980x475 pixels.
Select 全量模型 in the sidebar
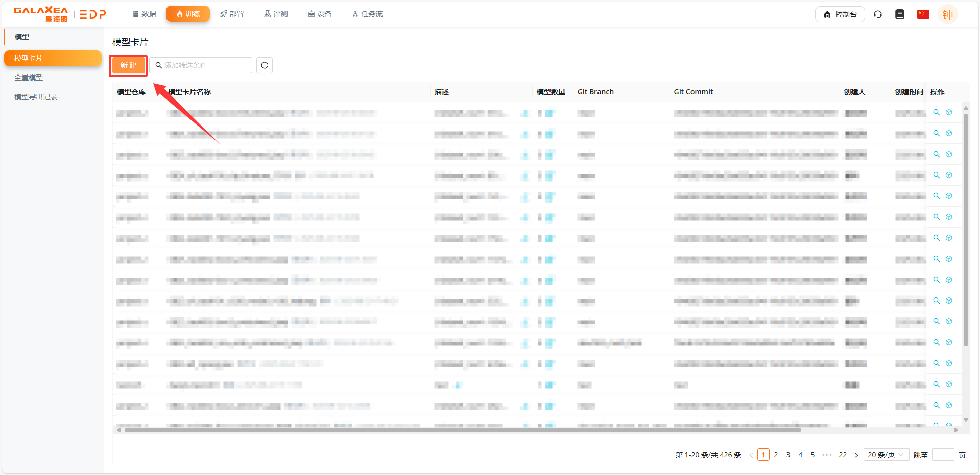[x=29, y=78]
